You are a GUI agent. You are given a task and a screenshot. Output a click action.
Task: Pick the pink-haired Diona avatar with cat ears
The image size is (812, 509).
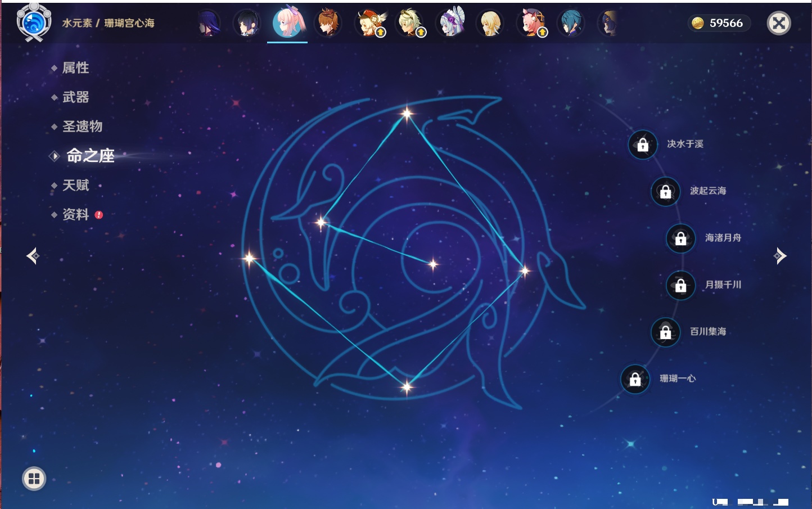[531, 24]
